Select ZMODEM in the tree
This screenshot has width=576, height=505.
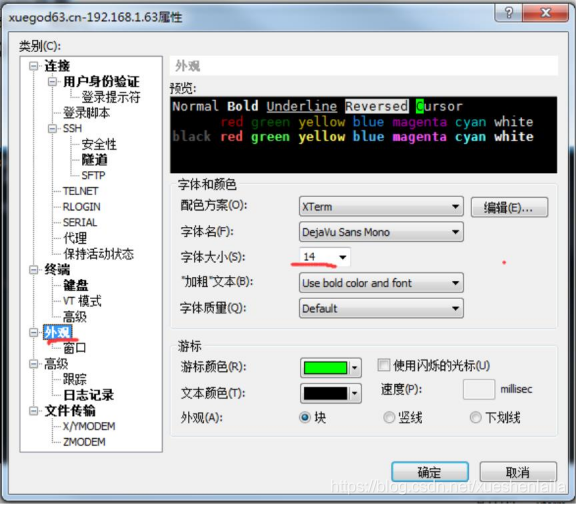click(x=84, y=442)
